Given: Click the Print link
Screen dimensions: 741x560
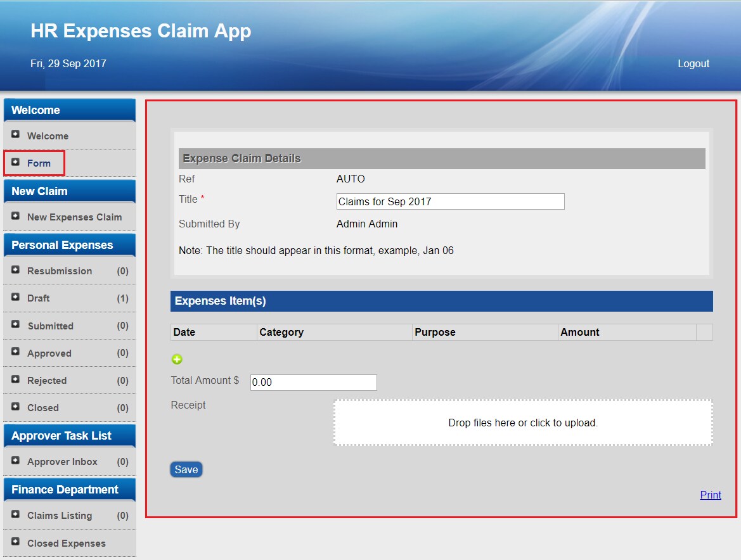Looking at the screenshot, I should pyautogui.click(x=711, y=495).
